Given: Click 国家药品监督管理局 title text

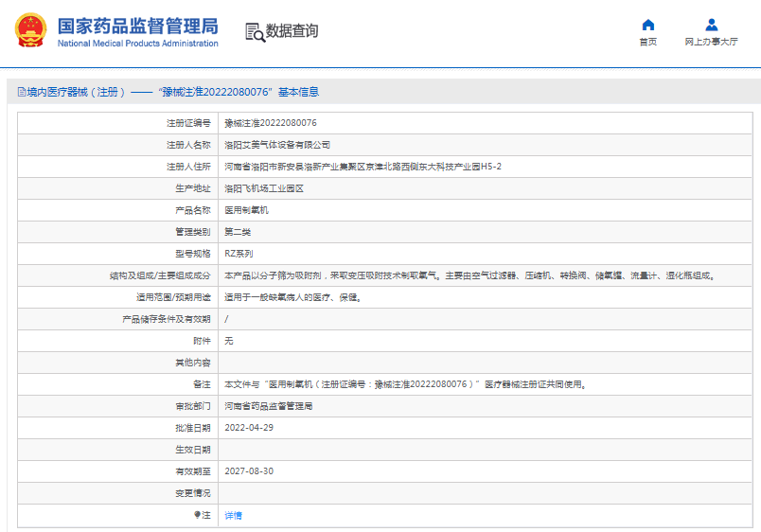Looking at the screenshot, I should click(x=138, y=27).
